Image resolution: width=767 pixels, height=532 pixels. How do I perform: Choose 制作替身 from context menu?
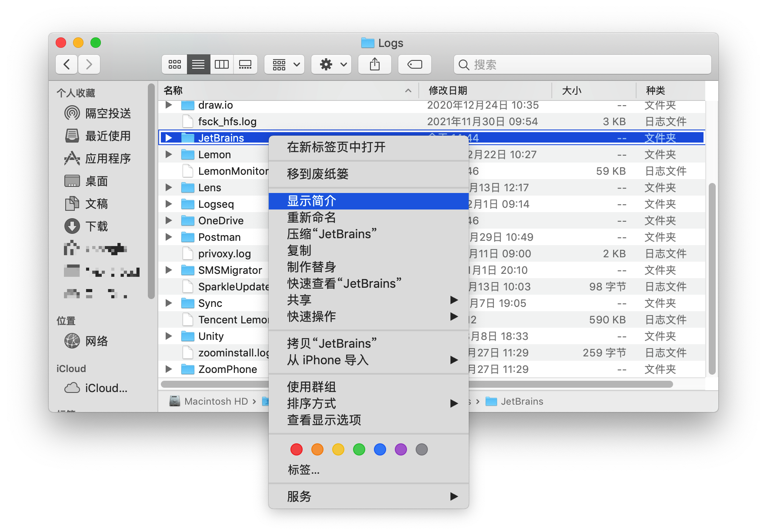click(369, 267)
